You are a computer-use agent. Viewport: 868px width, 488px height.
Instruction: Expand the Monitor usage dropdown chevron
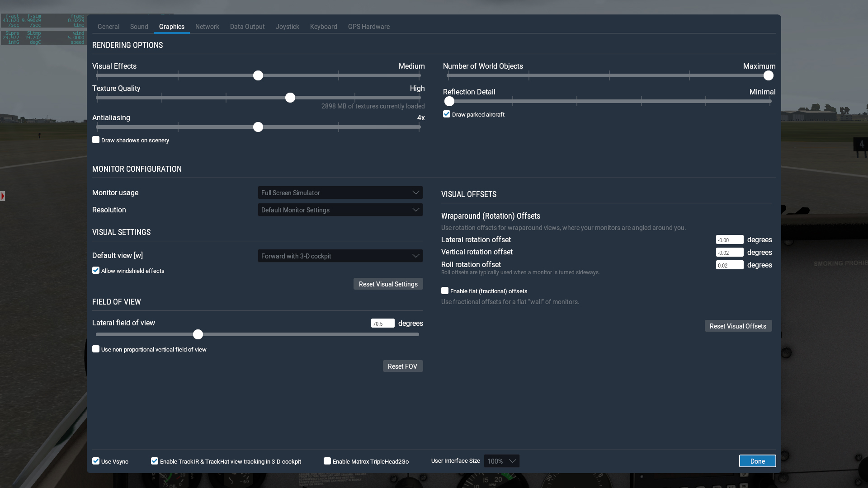point(415,192)
